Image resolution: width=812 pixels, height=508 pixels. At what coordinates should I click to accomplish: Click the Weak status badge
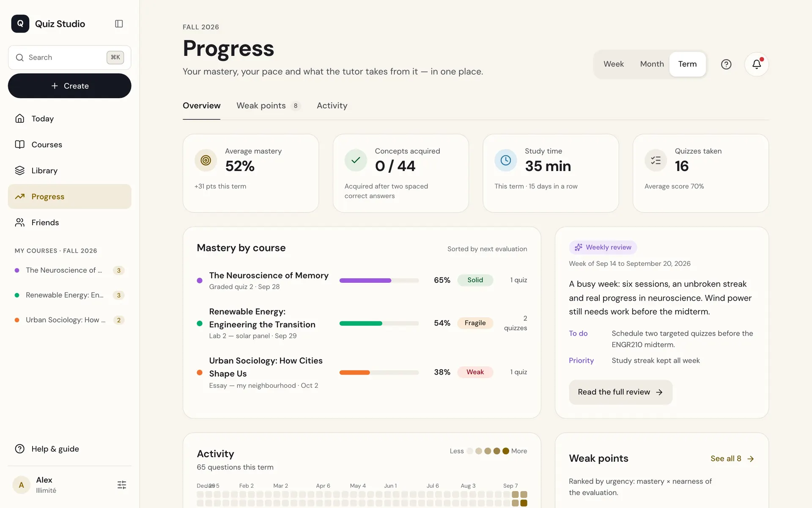[x=475, y=372]
